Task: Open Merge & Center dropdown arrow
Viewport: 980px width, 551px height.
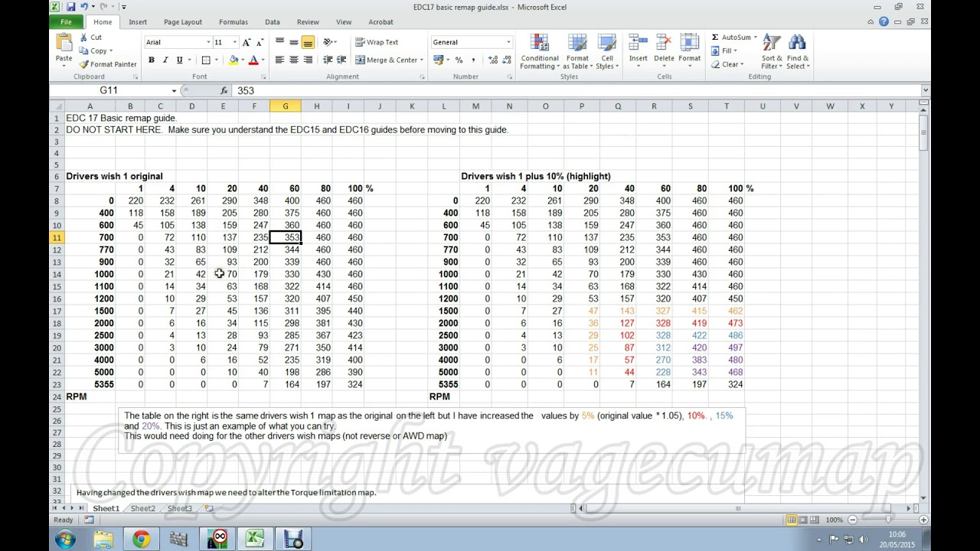Action: pyautogui.click(x=422, y=60)
